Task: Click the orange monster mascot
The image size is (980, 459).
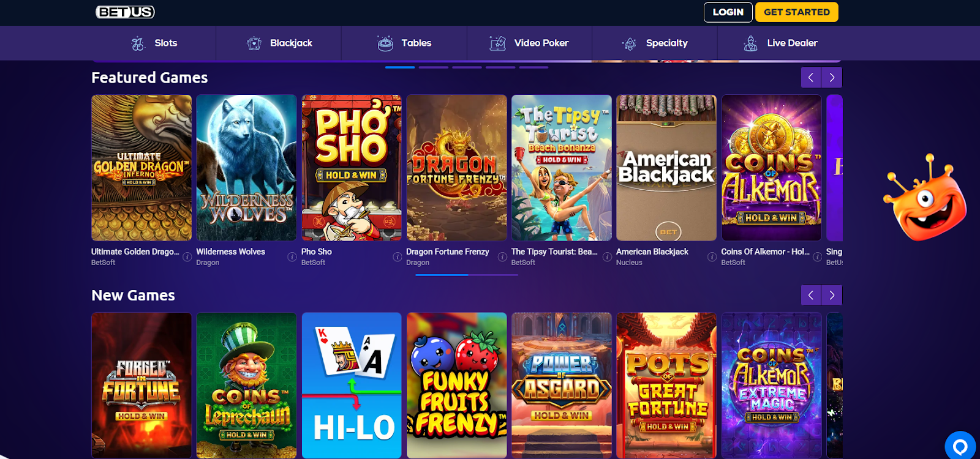Action: tap(924, 197)
